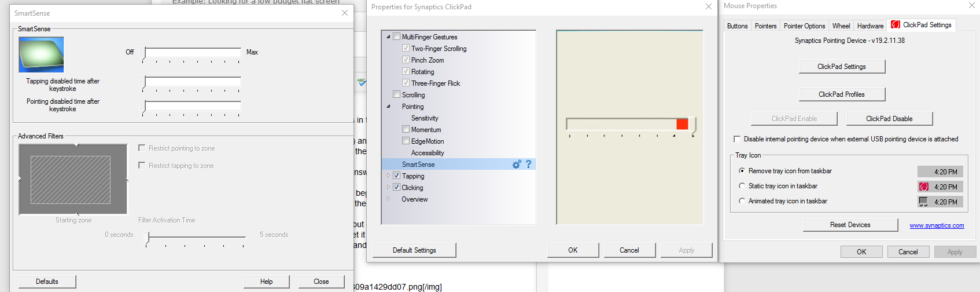Click the red slider thumb in preview pane
This screenshot has width=980, height=292.
[682, 123]
